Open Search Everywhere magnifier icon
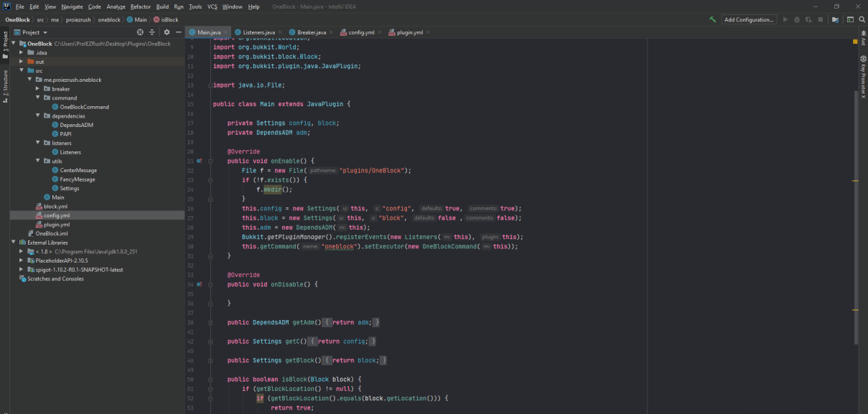The height and width of the screenshot is (414, 868). pyautogui.click(x=861, y=19)
